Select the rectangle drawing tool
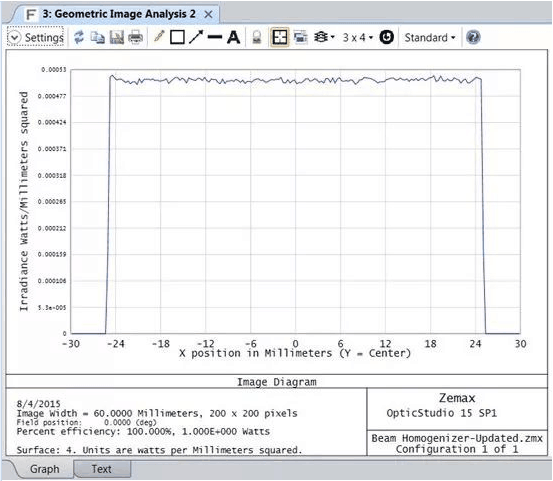Viewport: 553px width, 481px height. (177, 37)
